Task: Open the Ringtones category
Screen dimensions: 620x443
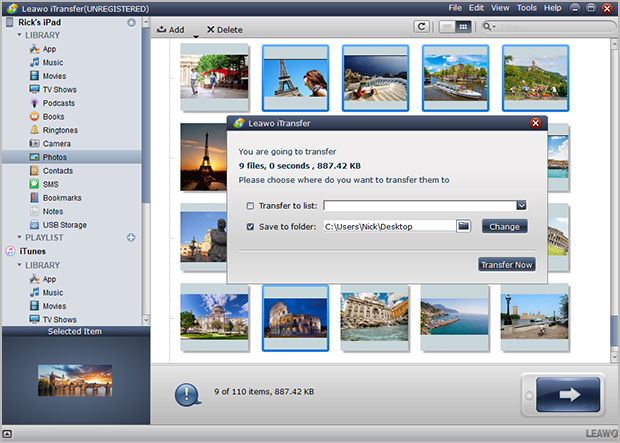Action: tap(53, 130)
